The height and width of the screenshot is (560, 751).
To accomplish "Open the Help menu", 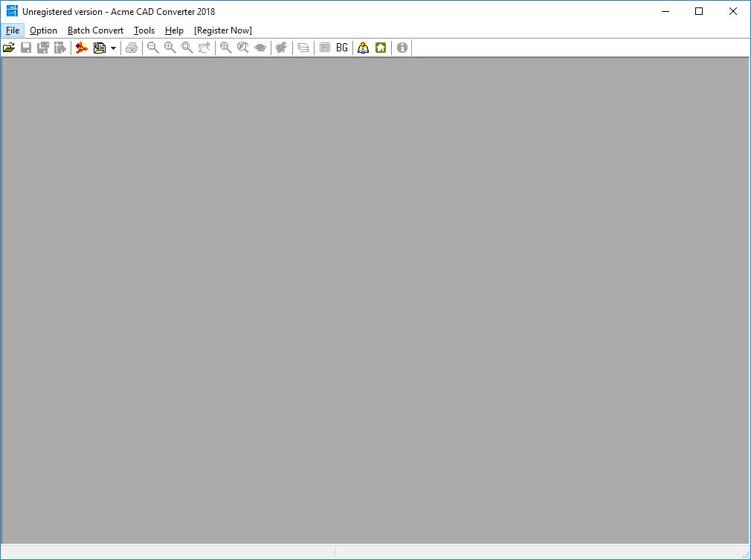I will pyautogui.click(x=174, y=30).
